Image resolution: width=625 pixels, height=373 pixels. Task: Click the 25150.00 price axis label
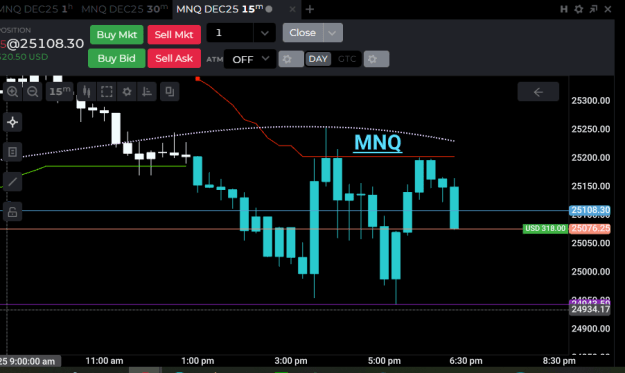591,186
